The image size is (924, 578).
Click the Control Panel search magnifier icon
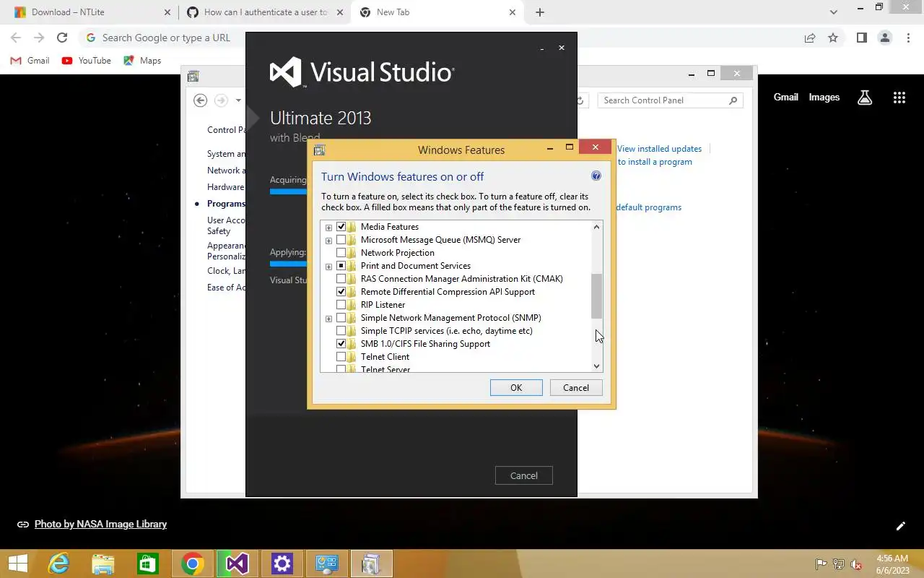[733, 100]
